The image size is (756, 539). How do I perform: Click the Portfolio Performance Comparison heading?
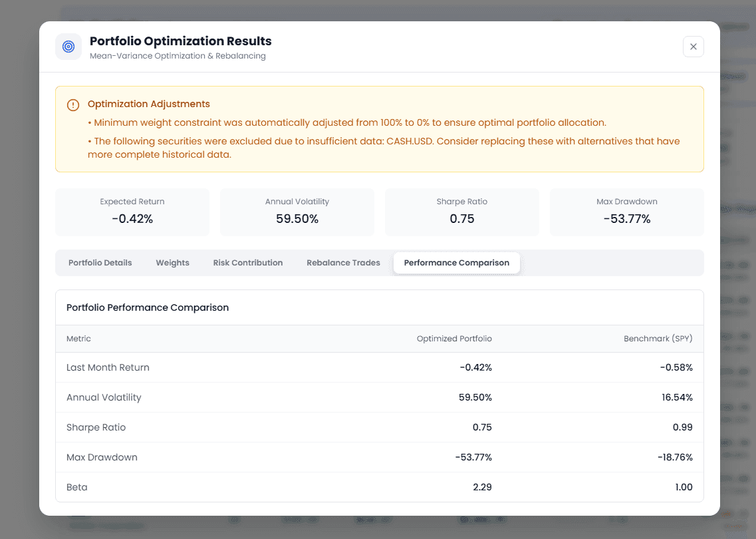point(148,308)
